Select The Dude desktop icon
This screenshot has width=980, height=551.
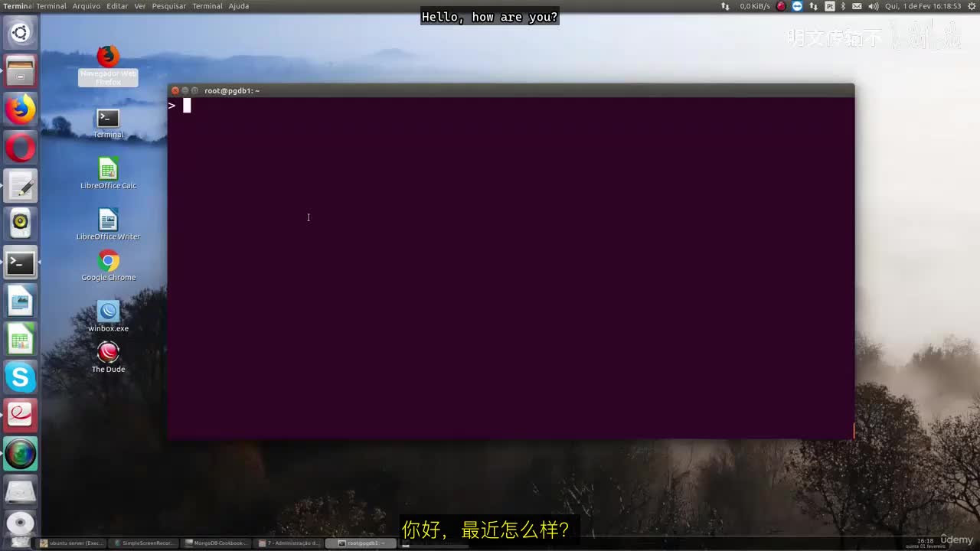click(108, 357)
